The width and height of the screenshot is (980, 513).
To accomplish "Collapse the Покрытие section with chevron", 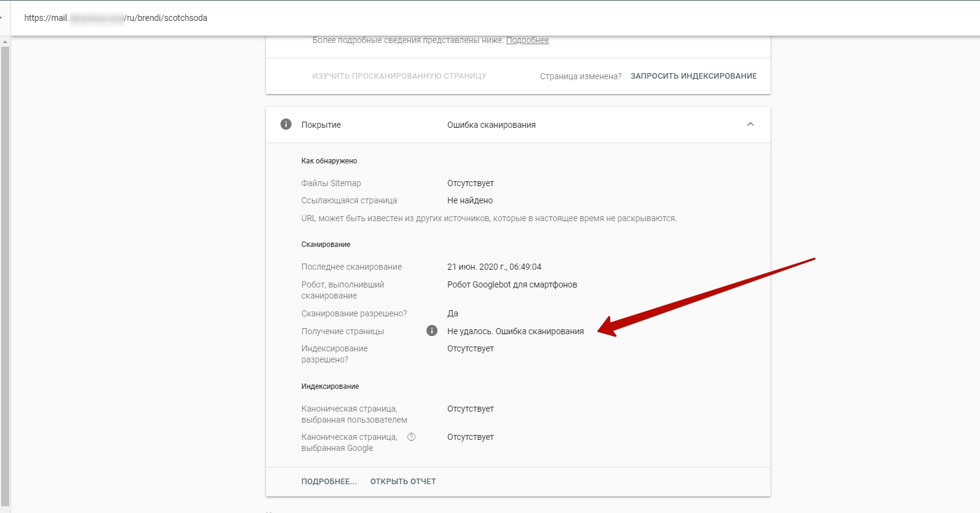I will (750, 125).
